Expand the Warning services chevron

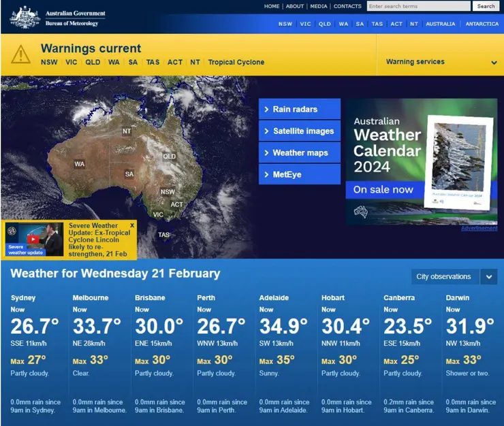(x=494, y=63)
